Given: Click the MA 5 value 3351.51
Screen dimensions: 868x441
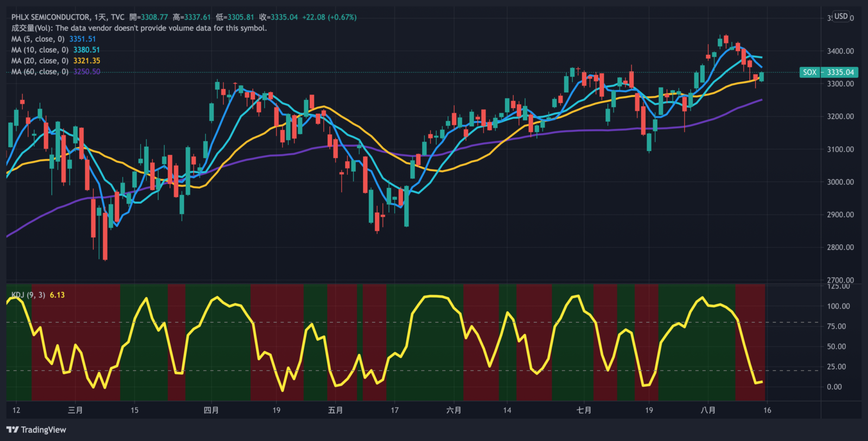Looking at the screenshot, I should pos(82,39).
